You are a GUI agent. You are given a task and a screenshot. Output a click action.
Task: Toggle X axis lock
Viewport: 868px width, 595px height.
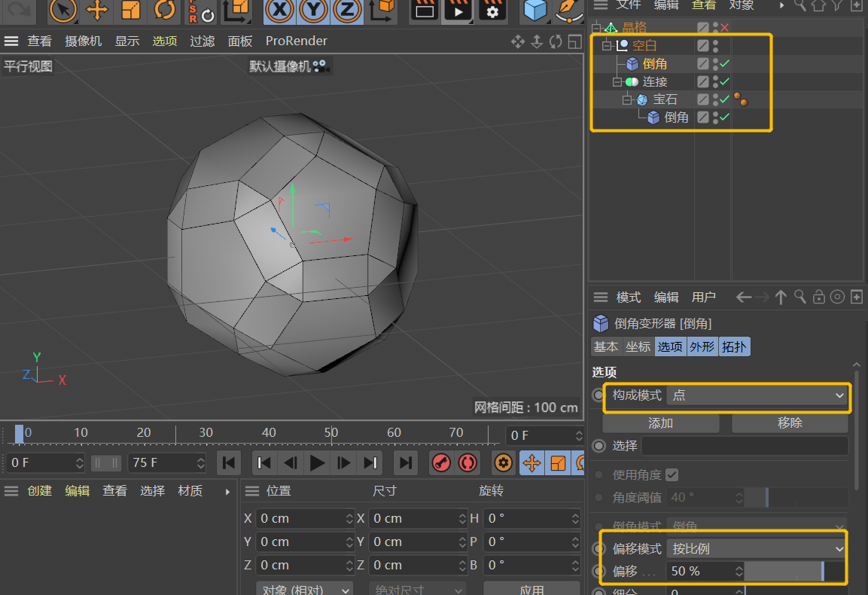click(x=279, y=10)
